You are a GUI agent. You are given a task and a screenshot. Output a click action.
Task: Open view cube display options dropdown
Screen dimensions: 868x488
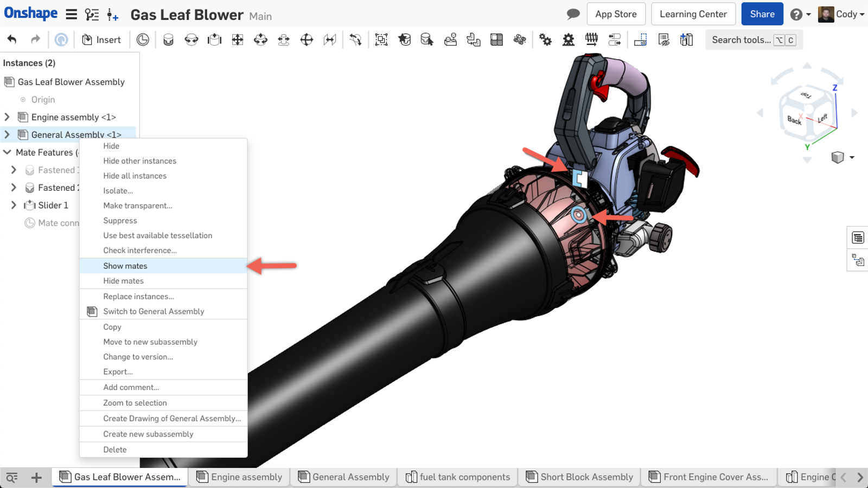point(852,157)
